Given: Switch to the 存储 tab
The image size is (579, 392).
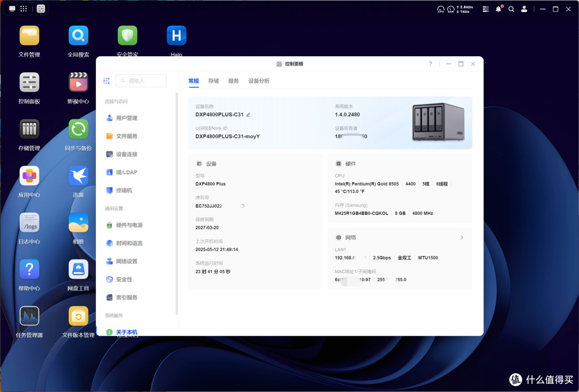Looking at the screenshot, I should [x=213, y=81].
